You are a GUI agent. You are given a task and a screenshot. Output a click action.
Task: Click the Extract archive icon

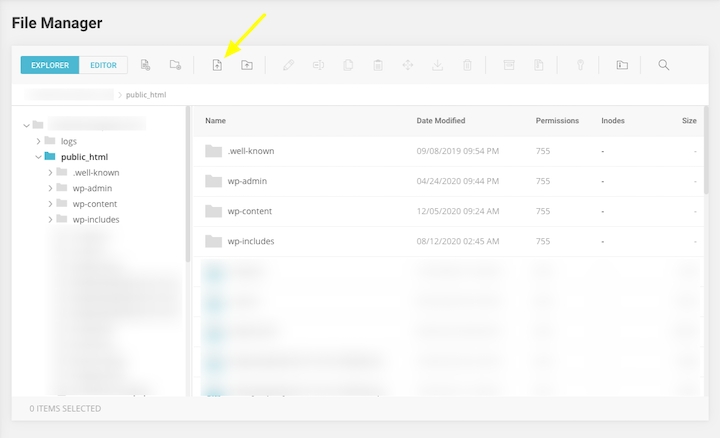click(x=539, y=65)
